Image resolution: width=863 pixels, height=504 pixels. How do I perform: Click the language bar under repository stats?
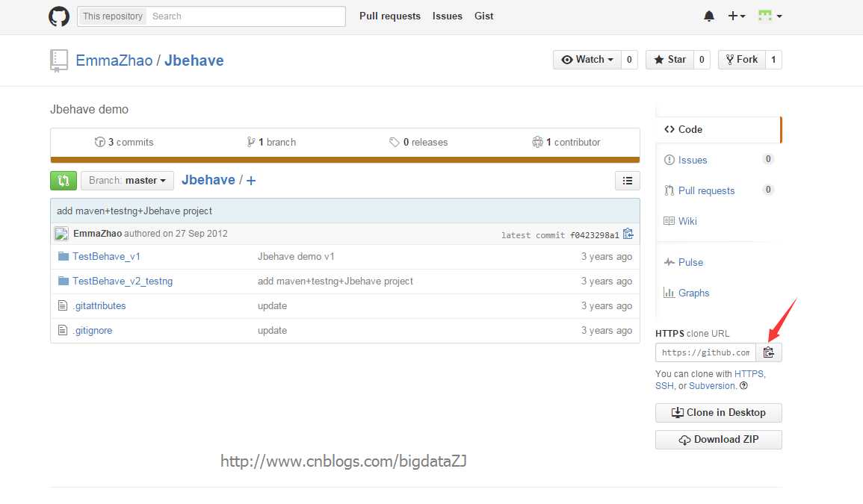coord(345,160)
